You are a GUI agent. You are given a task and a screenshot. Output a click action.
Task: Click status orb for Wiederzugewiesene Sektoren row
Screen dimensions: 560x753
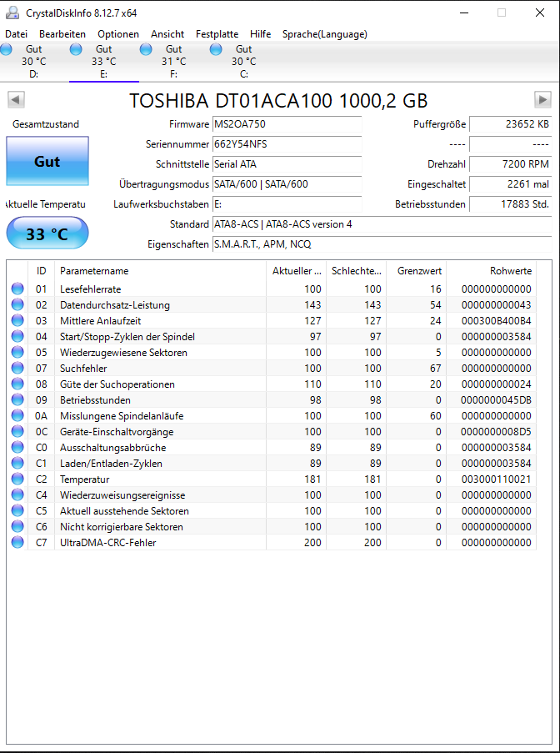pos(17,353)
